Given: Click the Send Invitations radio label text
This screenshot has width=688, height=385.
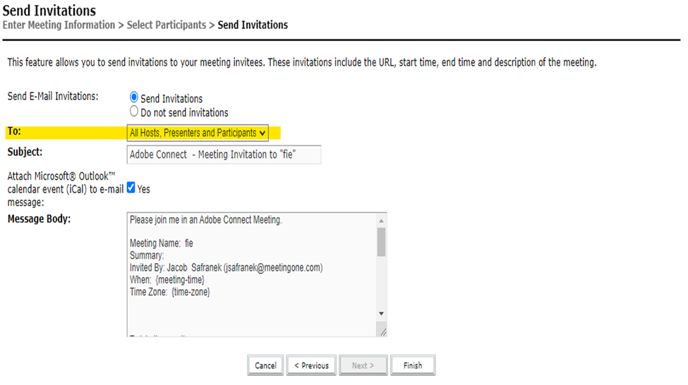Looking at the screenshot, I should click(x=172, y=99).
